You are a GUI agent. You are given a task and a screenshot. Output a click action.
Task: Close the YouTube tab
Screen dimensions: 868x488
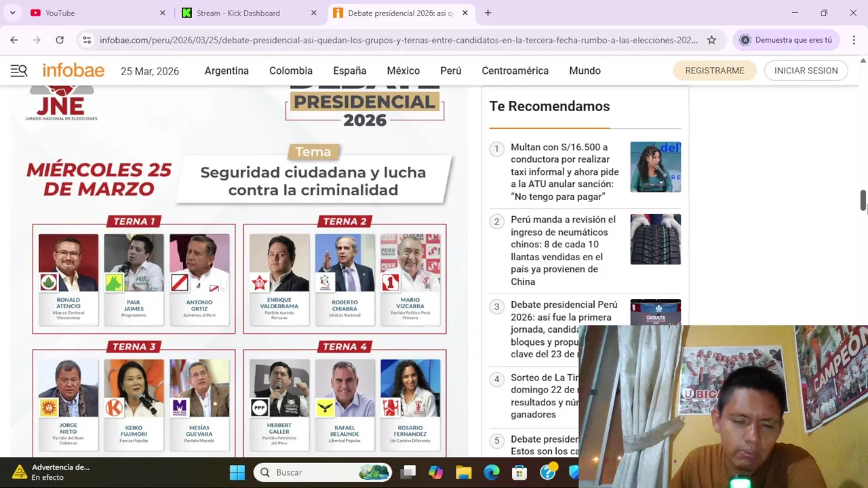(162, 13)
